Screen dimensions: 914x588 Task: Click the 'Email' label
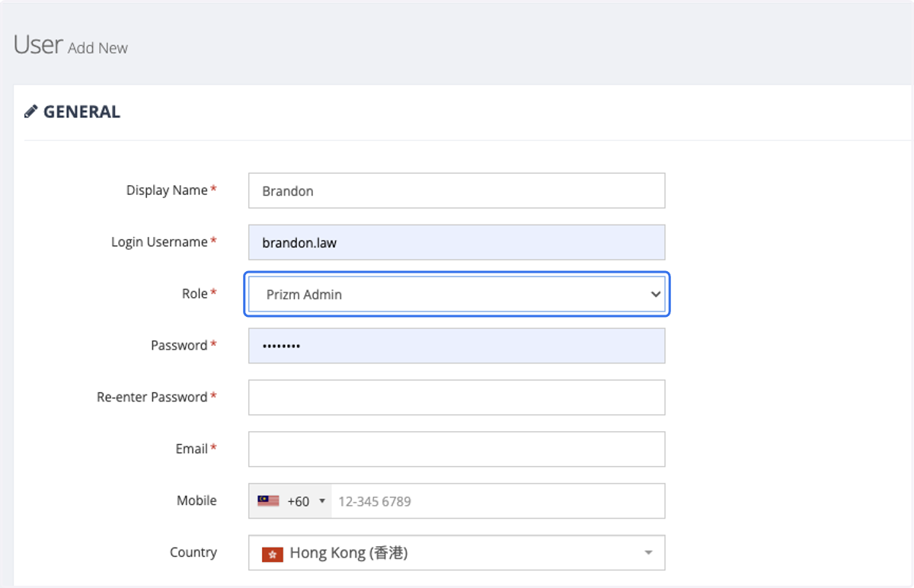tap(192, 449)
